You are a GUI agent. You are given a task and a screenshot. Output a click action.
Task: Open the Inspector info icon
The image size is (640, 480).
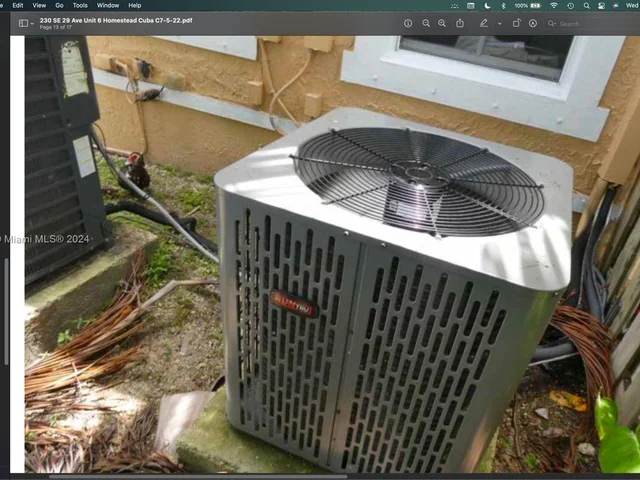(x=408, y=23)
